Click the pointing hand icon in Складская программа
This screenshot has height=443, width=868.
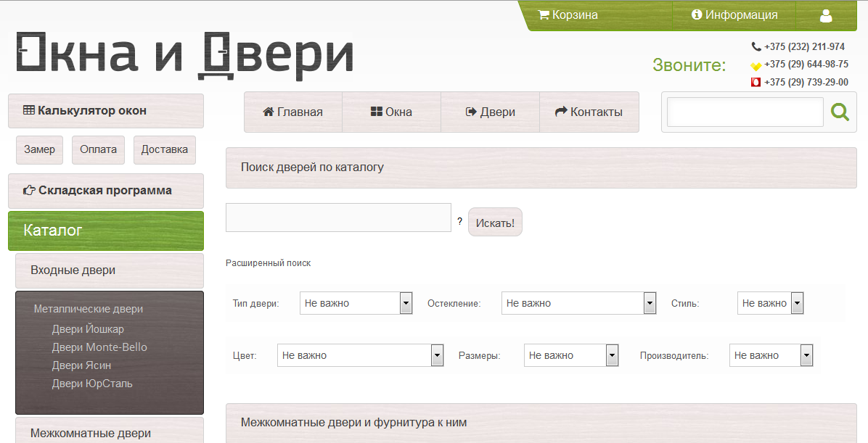29,190
